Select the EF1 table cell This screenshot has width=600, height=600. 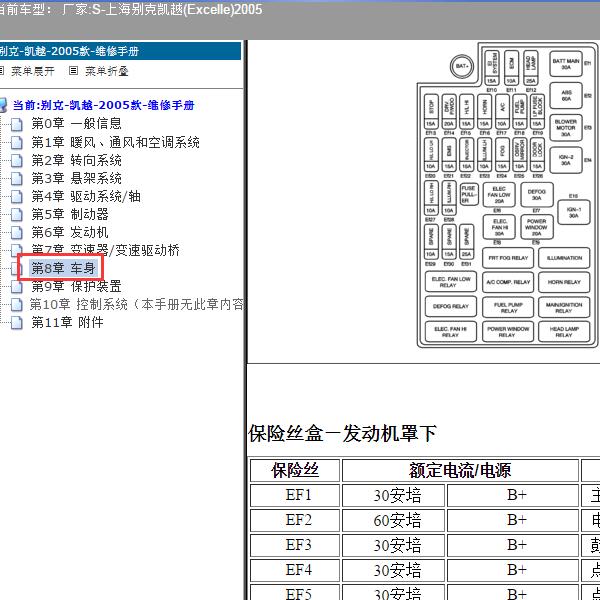coord(295,495)
